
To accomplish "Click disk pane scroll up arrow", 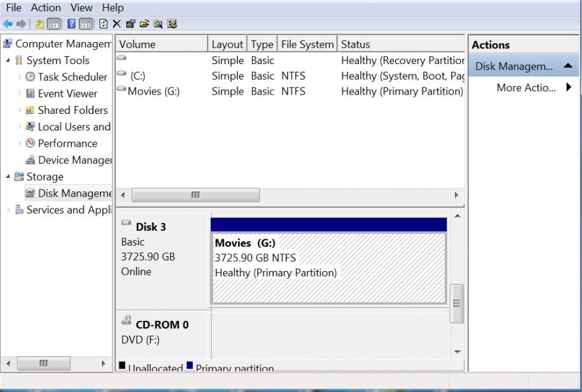I will click(458, 216).
